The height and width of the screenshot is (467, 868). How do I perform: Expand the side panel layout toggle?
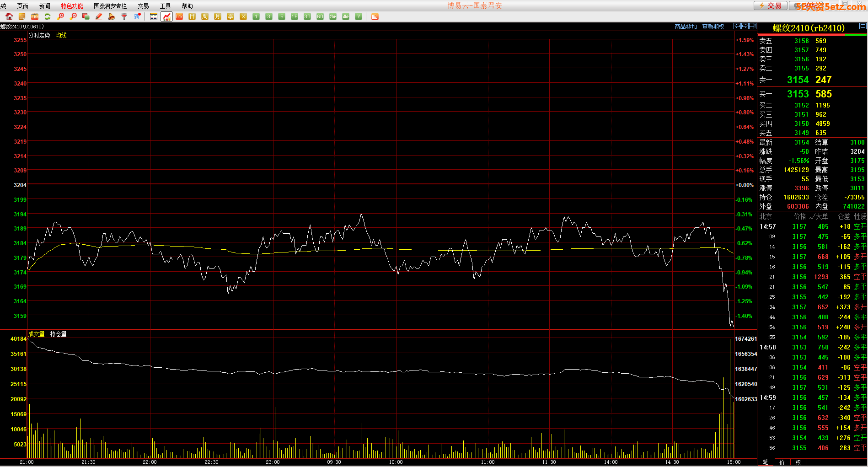click(x=752, y=27)
